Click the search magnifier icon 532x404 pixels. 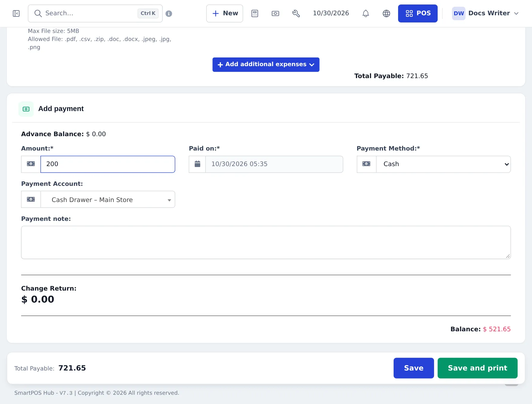point(38,13)
